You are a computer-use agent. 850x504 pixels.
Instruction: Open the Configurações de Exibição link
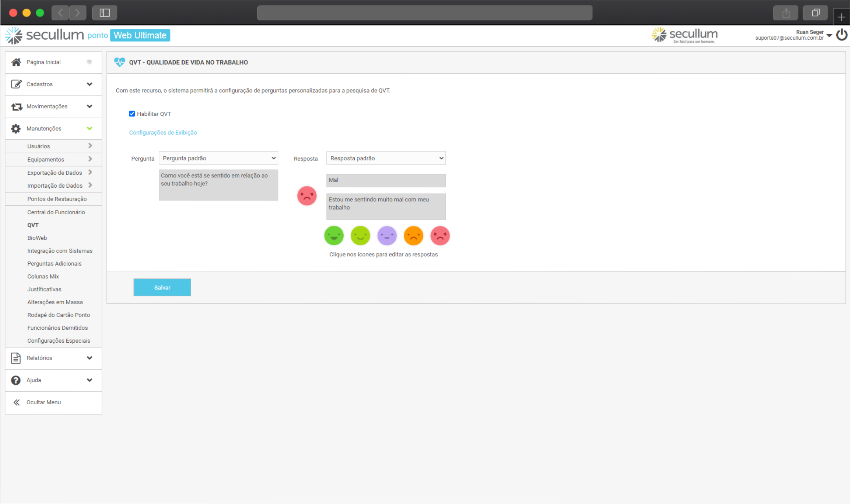163,133
